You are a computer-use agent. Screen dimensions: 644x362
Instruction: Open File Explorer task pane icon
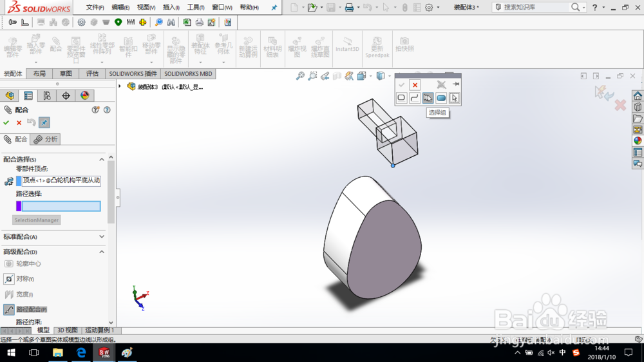point(638,119)
